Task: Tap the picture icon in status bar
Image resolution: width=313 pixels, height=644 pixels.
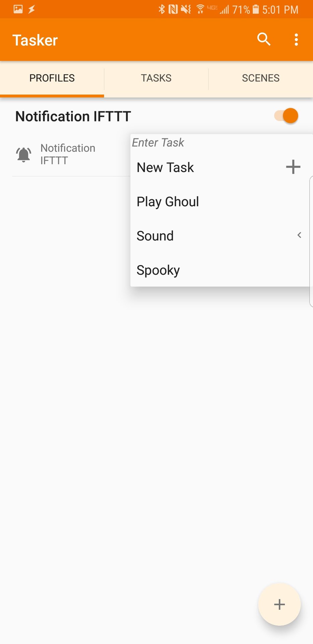Action: click(18, 9)
